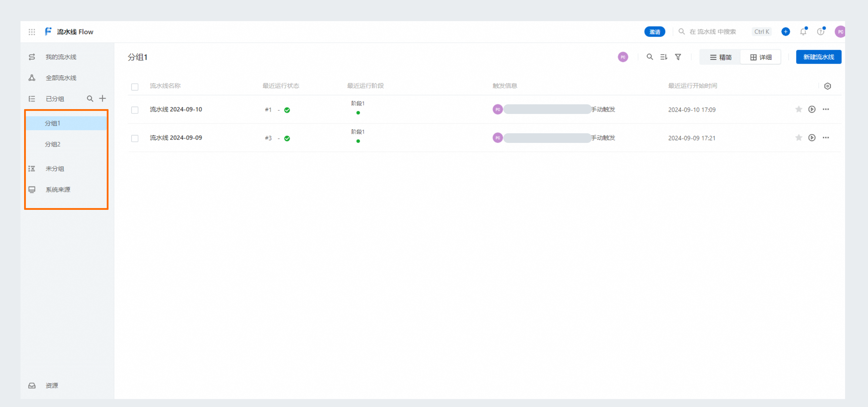
Task: Open the filter funnel icon
Action: tap(678, 57)
